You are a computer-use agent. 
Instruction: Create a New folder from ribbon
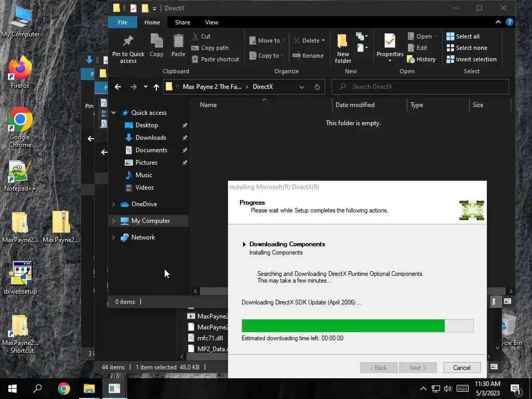pos(343,49)
